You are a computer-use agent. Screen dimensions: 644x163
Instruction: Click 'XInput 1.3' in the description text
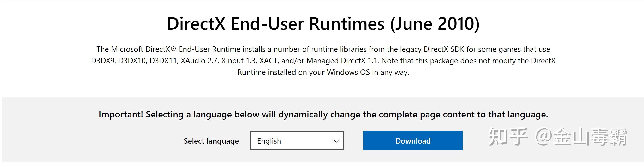pos(239,61)
